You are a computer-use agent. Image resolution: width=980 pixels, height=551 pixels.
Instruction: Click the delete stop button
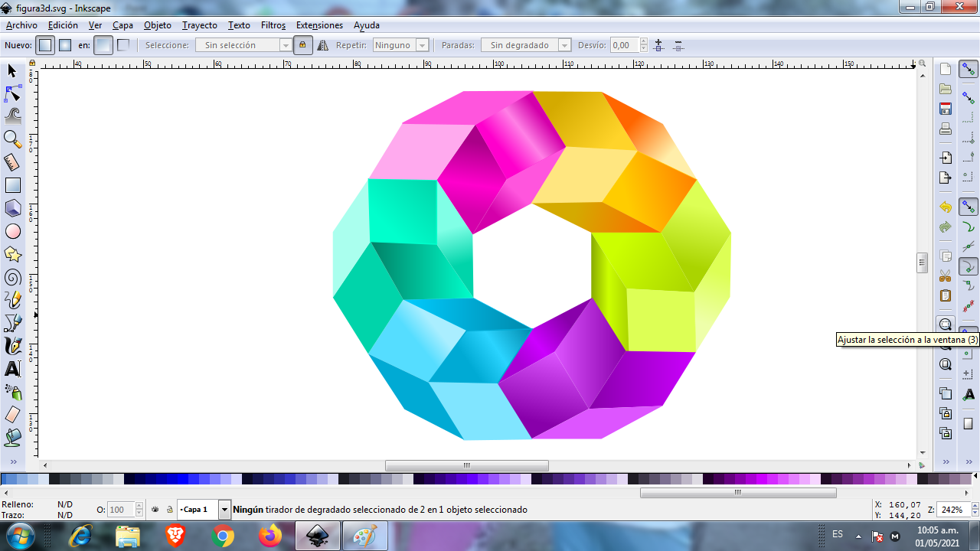tap(678, 45)
